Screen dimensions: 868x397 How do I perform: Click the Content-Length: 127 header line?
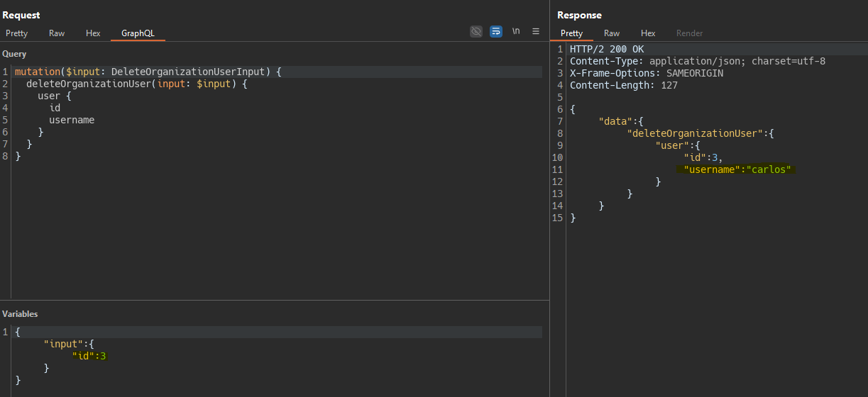623,85
